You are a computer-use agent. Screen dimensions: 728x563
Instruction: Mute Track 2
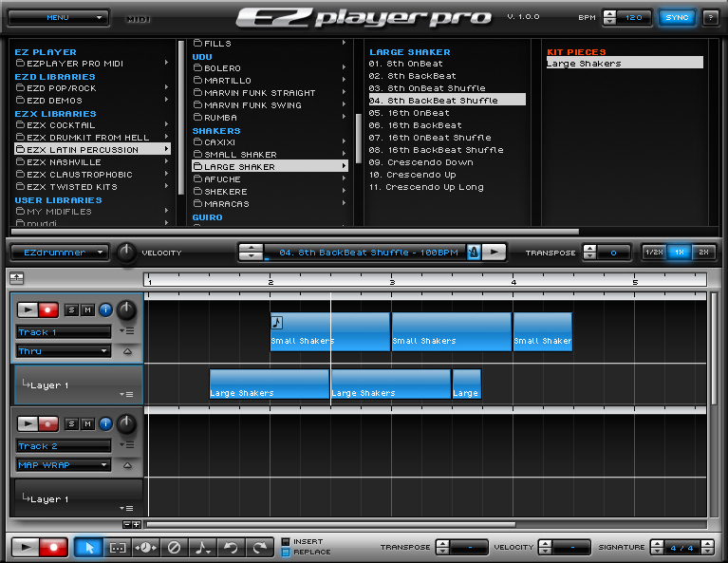pos(87,423)
